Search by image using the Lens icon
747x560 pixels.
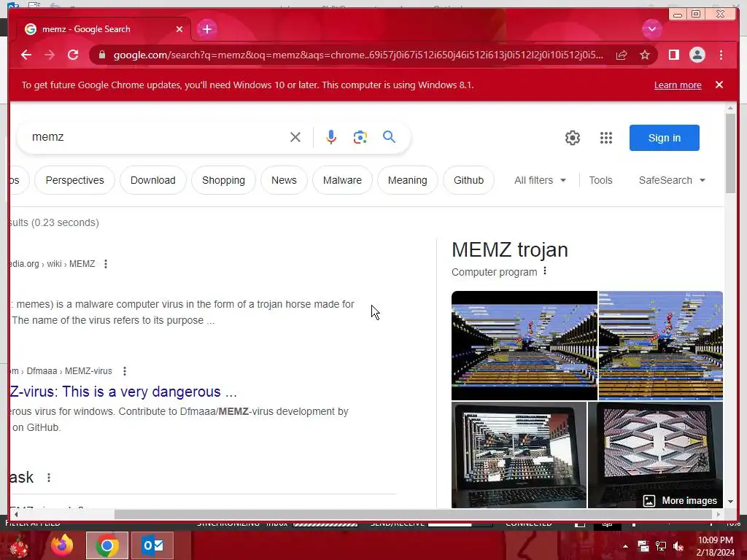[x=360, y=137]
